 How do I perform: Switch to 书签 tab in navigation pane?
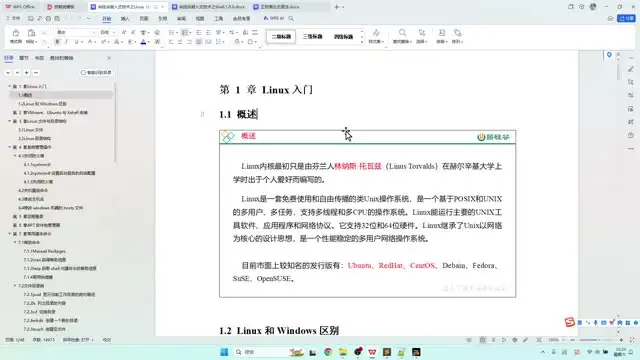point(39,58)
